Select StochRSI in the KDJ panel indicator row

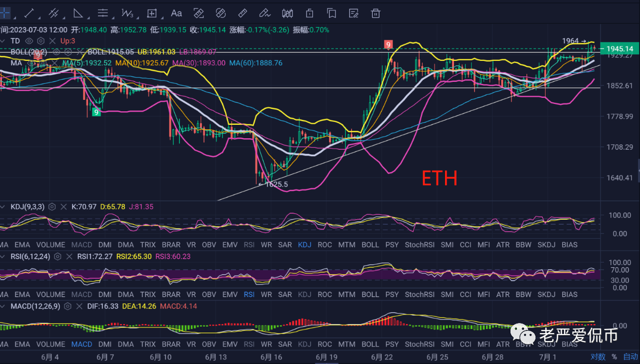point(418,245)
